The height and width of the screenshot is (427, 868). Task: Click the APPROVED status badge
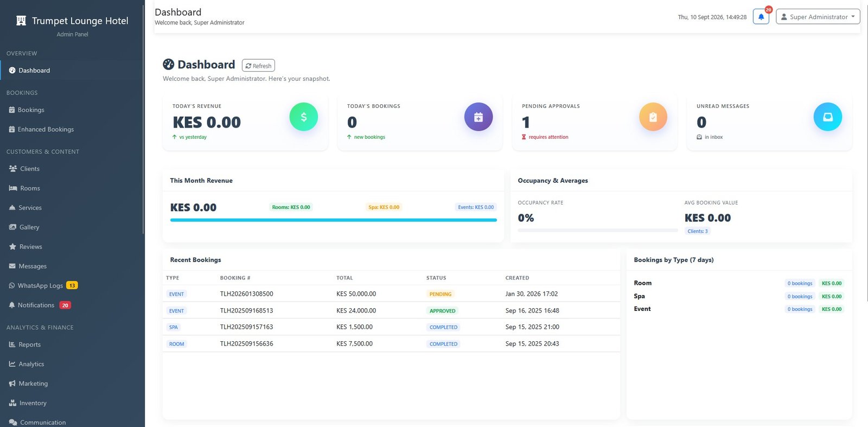pos(443,311)
